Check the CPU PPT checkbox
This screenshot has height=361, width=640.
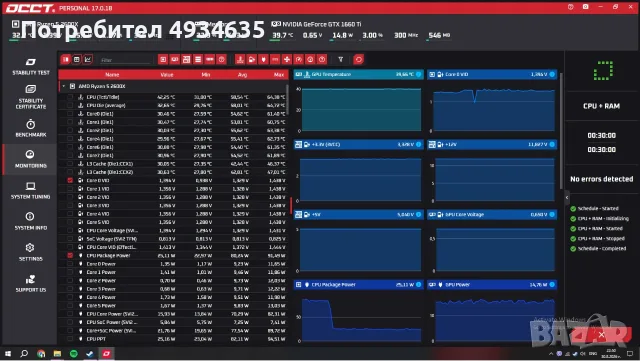coord(70,339)
